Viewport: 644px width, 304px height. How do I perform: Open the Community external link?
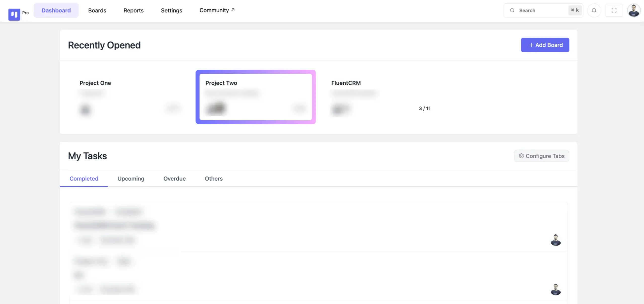click(x=217, y=10)
